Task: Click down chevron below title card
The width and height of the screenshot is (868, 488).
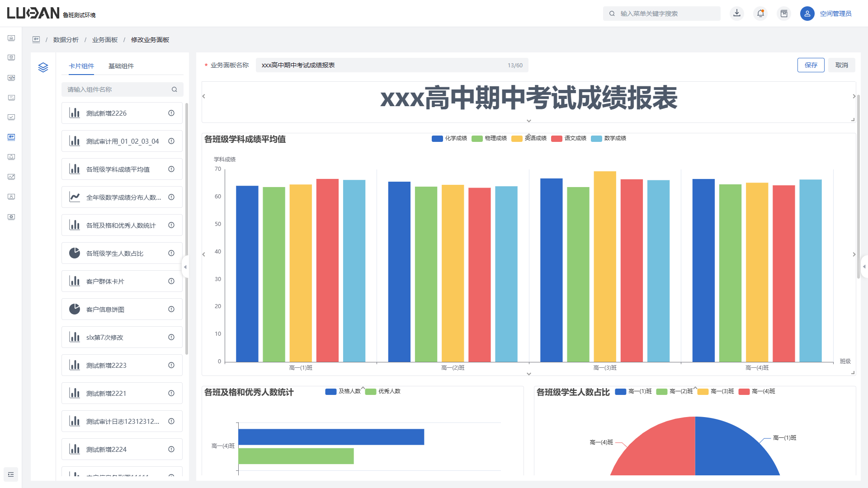Action: pos(529,121)
